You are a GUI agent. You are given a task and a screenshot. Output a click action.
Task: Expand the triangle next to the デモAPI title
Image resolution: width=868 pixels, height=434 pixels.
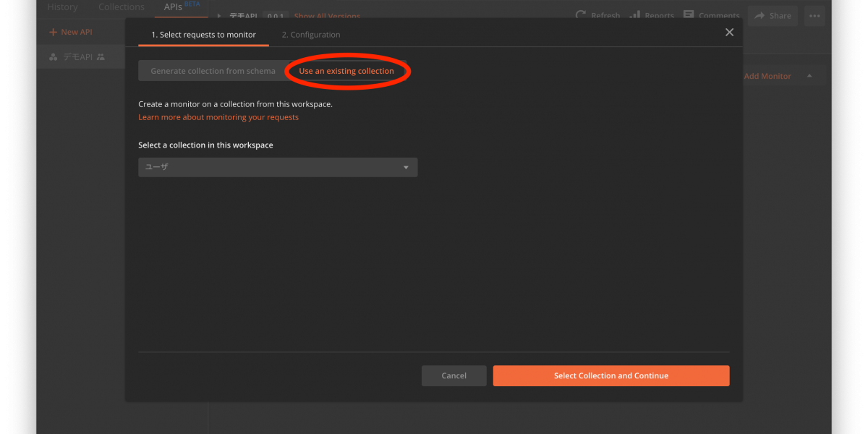pos(219,16)
